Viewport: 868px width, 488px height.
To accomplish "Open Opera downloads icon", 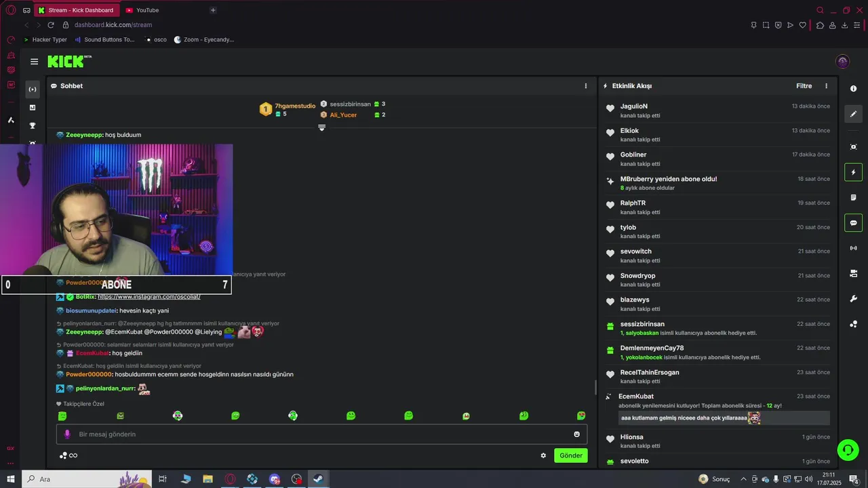I will (844, 25).
